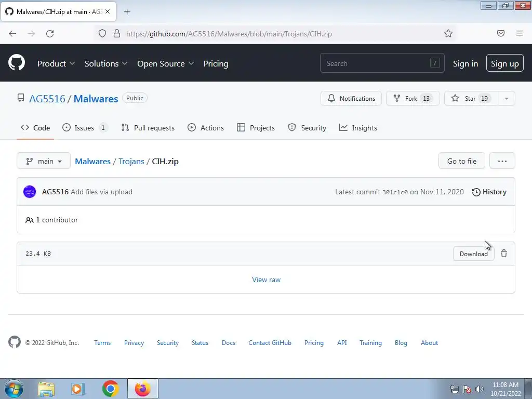
Task: Expand the Product menu
Action: [56, 63]
